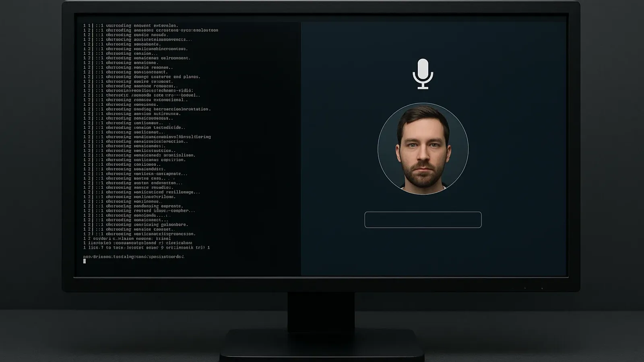Place cursor at the terminal's blinking block cursor

85,261
